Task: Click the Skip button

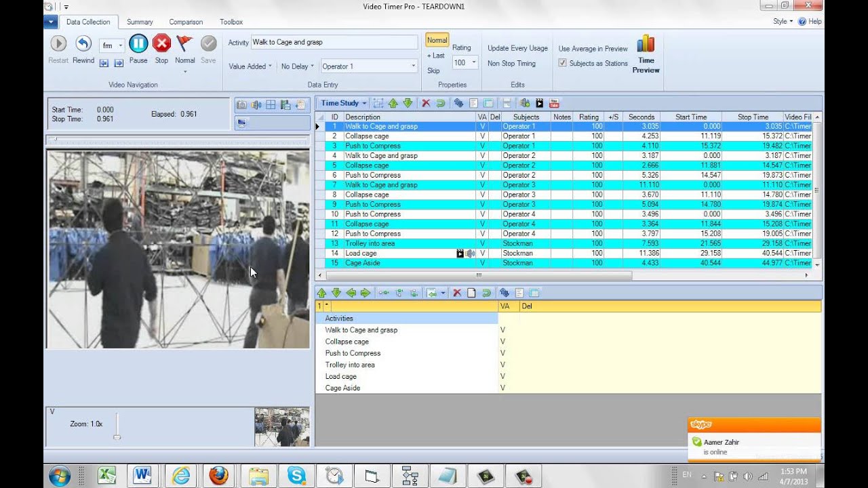Action: (433, 70)
